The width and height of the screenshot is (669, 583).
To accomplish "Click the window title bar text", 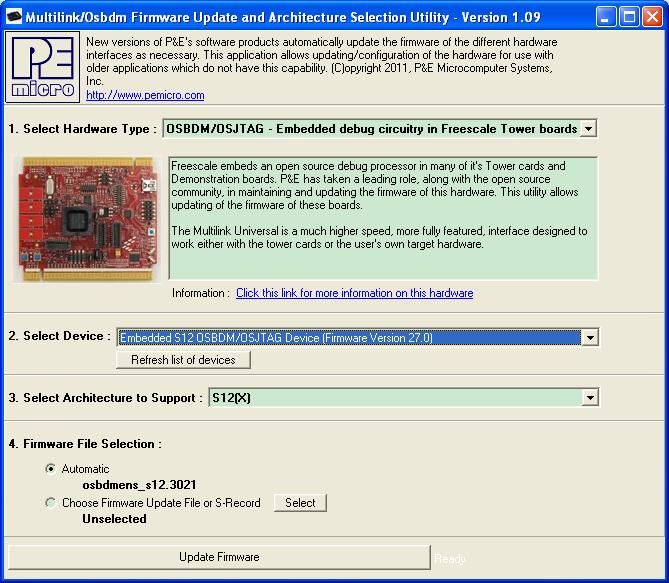I will (283, 17).
